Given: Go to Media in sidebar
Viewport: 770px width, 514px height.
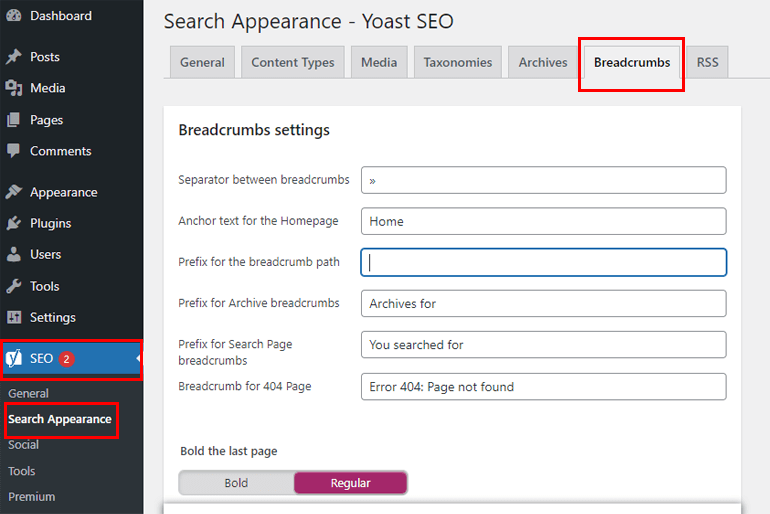Looking at the screenshot, I should coord(48,88).
